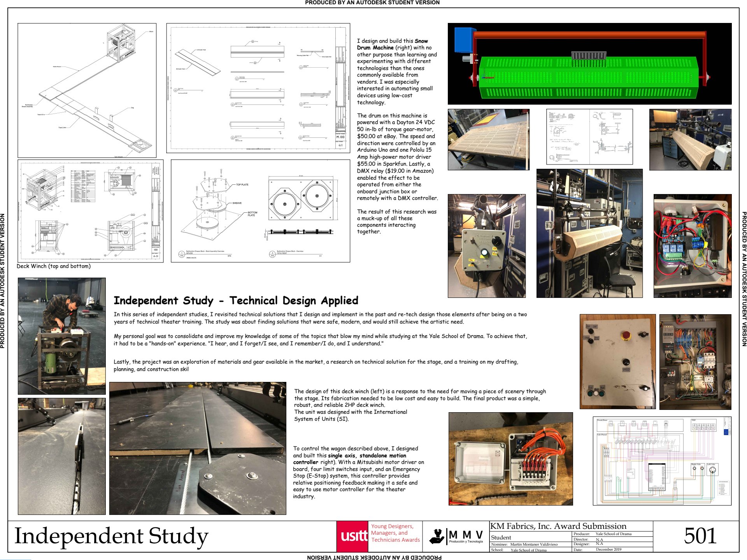Click the deck track close-up photo with cable
Screen dimensions: 747x560
198,448
